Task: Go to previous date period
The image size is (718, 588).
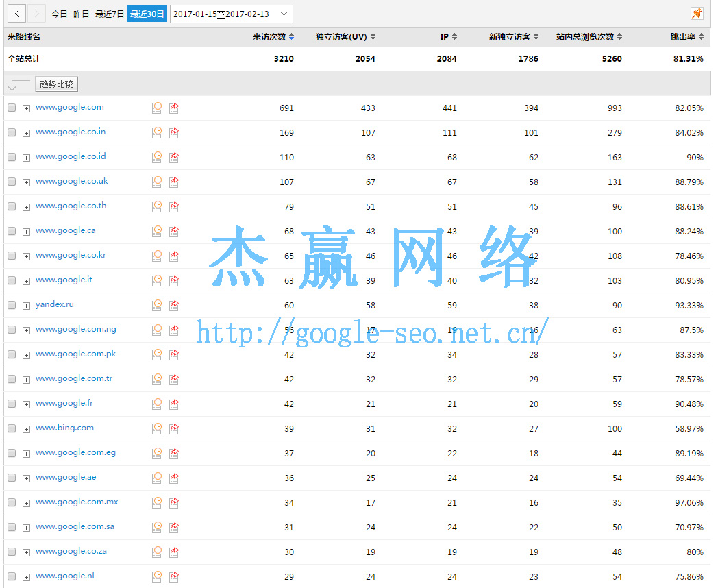Action: (x=17, y=14)
